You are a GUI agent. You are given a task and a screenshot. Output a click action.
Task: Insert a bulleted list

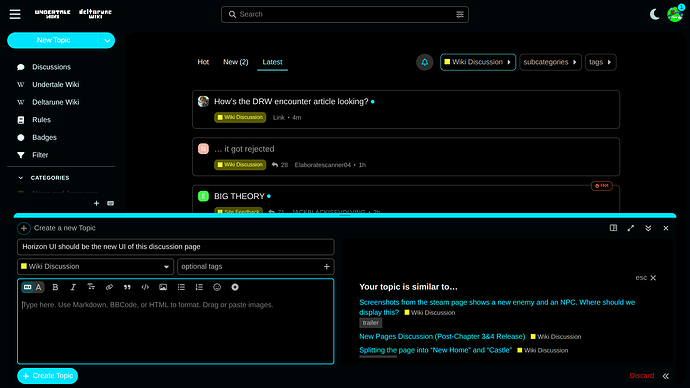point(181,287)
